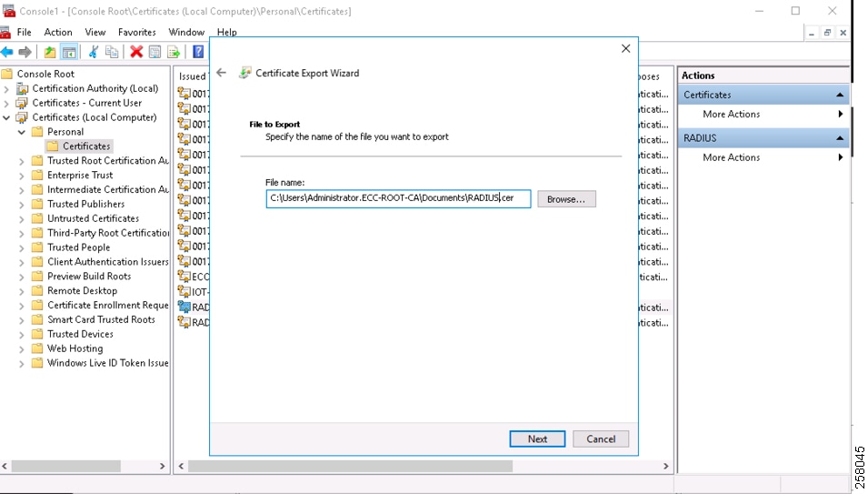Close the Certificate Export Wizard dialog
This screenshot has width=868, height=494.
tap(625, 49)
